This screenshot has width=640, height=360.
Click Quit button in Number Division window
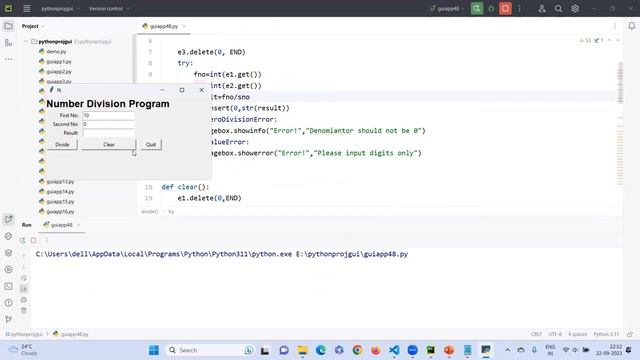pyautogui.click(x=151, y=144)
